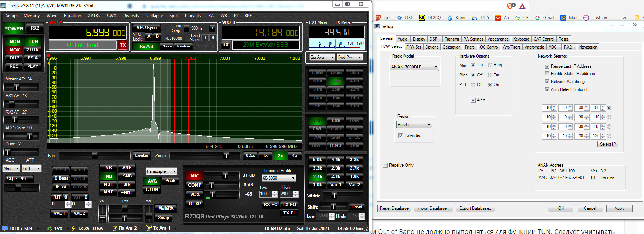Enable the Receive Only checkbox
The width and height of the screenshot is (644, 234).
click(385, 165)
